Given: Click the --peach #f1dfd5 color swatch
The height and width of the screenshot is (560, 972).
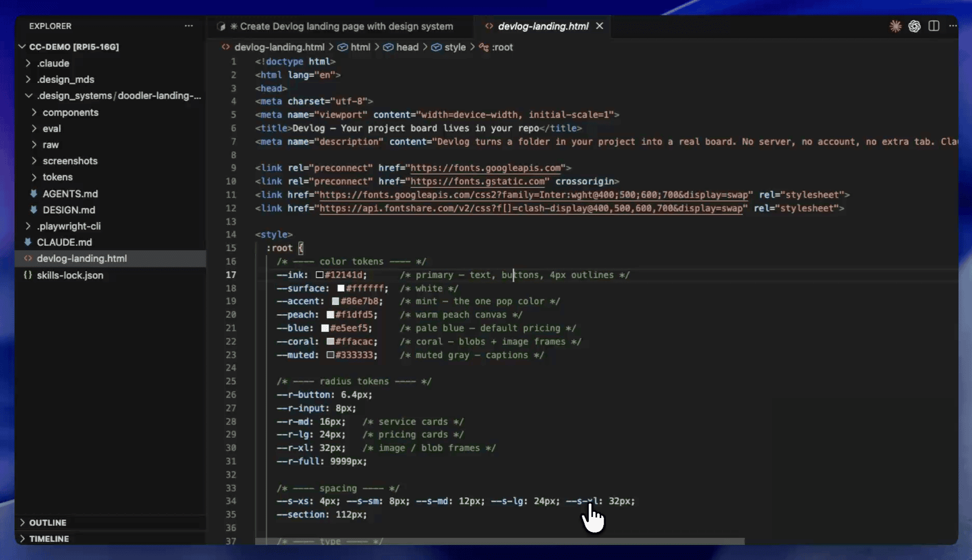Looking at the screenshot, I should 330,315.
